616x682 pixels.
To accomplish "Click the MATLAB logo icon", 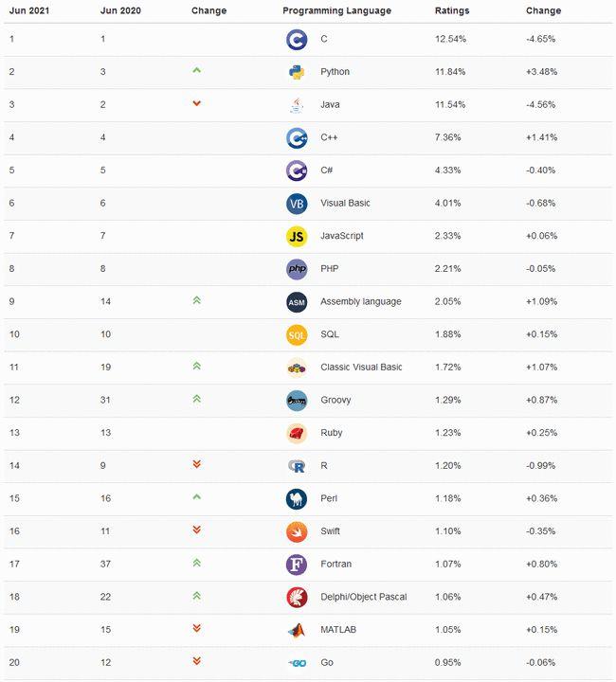I will pos(297,630).
